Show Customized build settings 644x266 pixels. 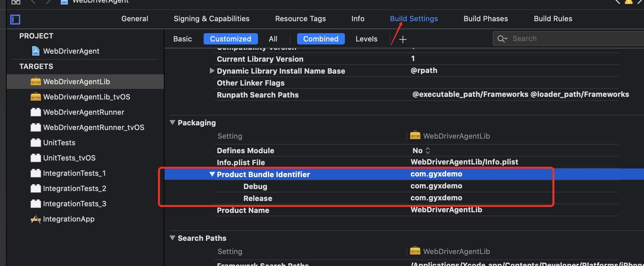230,39
